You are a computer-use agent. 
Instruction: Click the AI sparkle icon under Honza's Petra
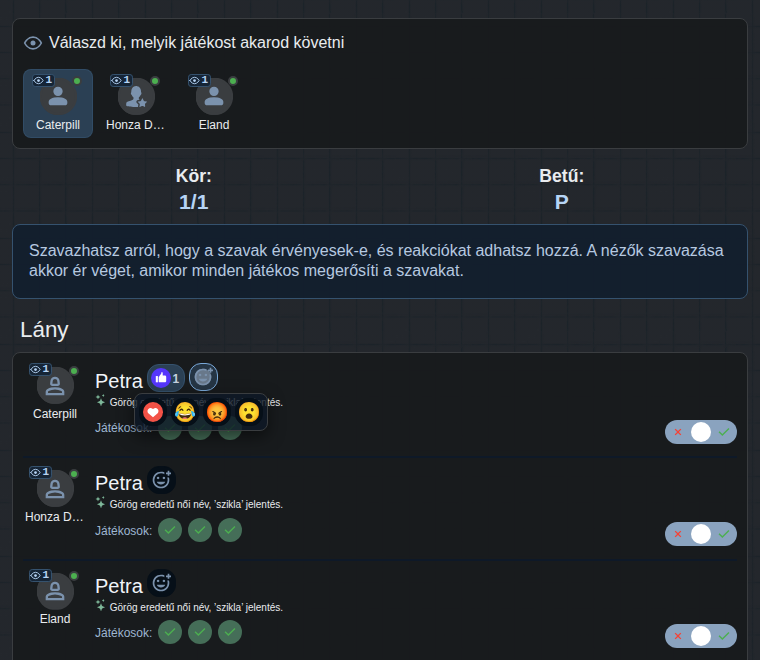click(100, 503)
